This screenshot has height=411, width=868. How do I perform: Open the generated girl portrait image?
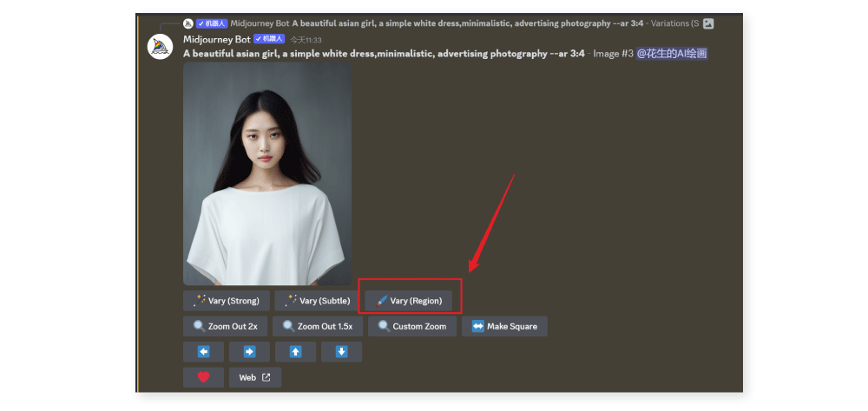tap(267, 173)
